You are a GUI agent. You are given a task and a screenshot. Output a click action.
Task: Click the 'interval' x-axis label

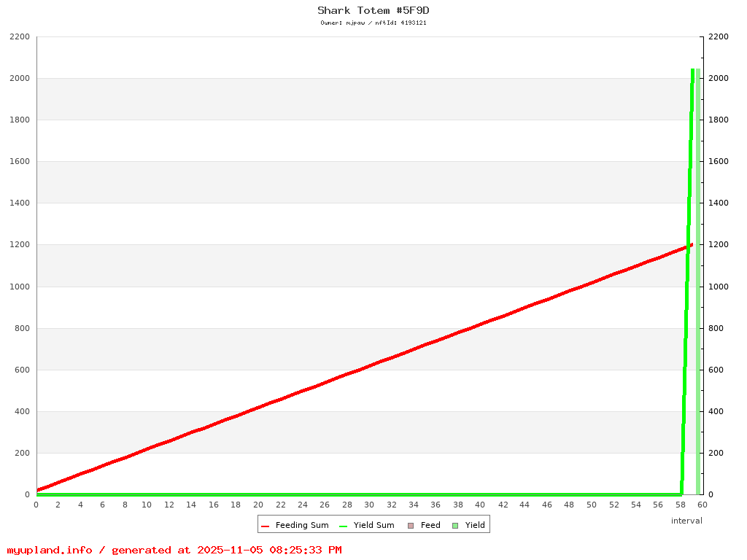click(x=686, y=521)
